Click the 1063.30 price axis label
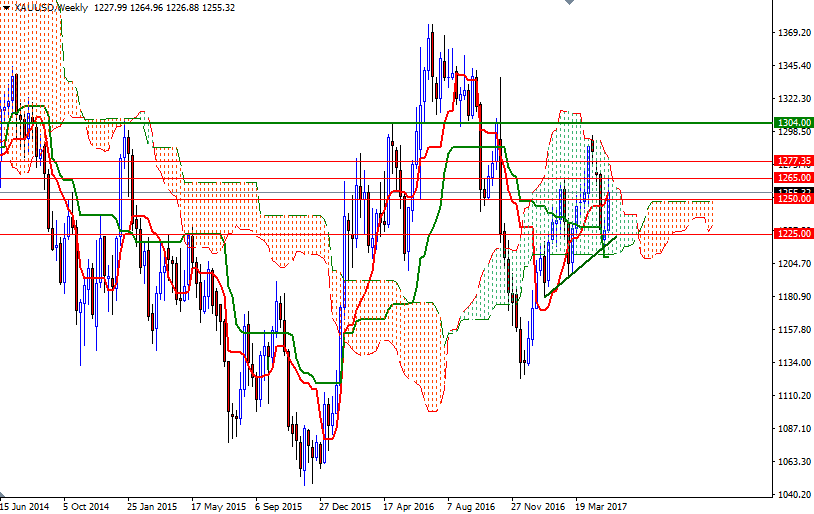The width and height of the screenshot is (814, 514). (794, 462)
